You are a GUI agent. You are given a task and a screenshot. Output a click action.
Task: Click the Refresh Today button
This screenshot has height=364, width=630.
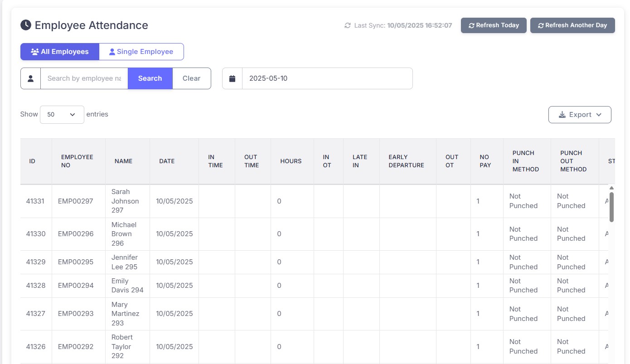pos(494,25)
